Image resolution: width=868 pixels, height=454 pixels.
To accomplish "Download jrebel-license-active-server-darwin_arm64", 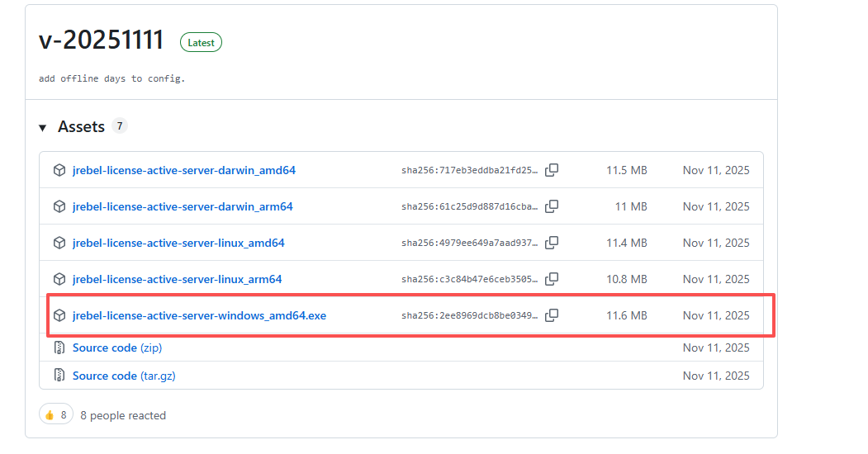I will tap(183, 206).
